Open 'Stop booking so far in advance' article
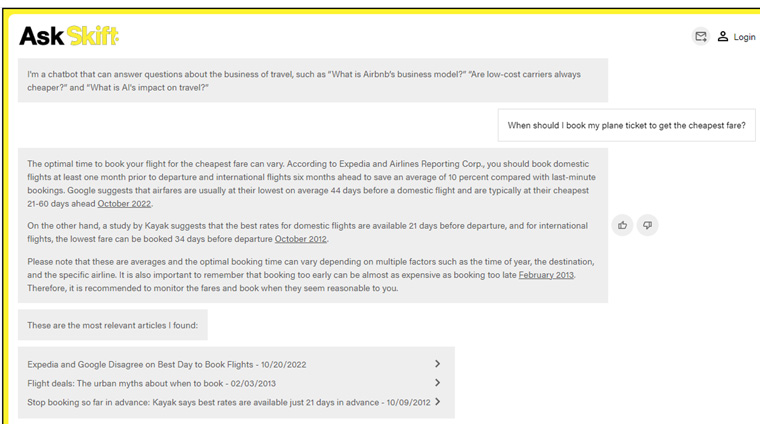Viewport: 760px width, 424px height. (229, 402)
